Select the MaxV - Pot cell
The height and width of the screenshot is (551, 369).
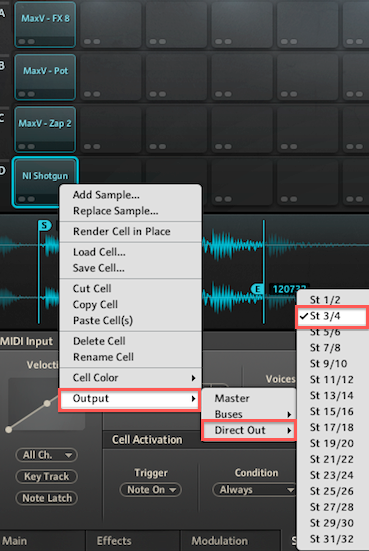[x=45, y=77]
